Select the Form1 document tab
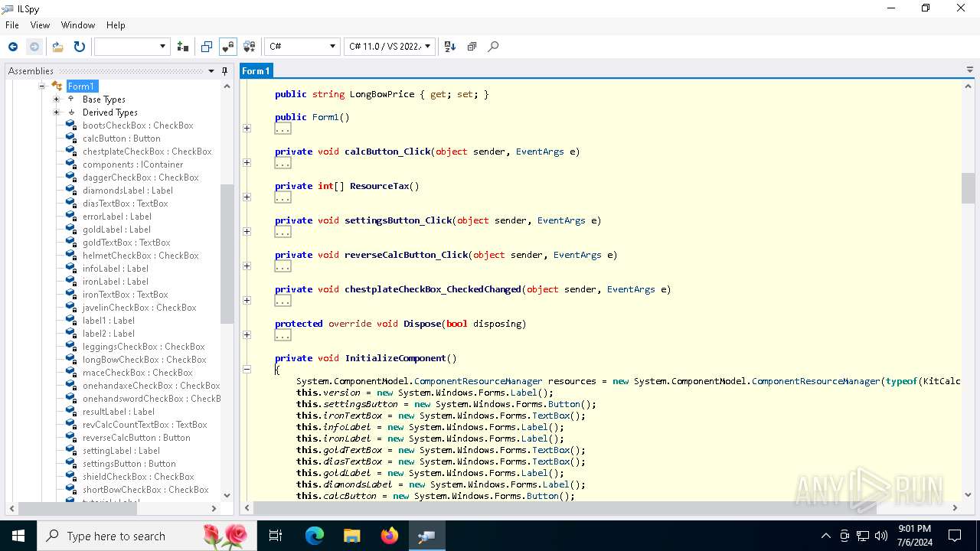 click(256, 71)
